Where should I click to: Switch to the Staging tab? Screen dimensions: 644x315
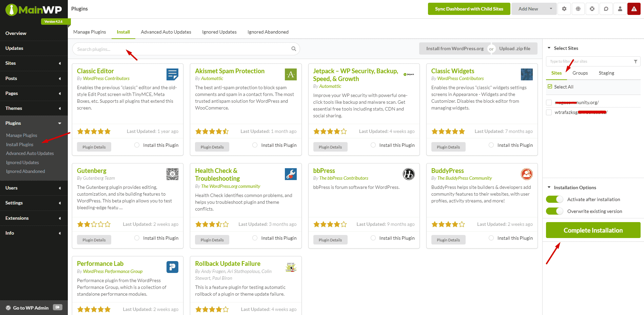[606, 73]
